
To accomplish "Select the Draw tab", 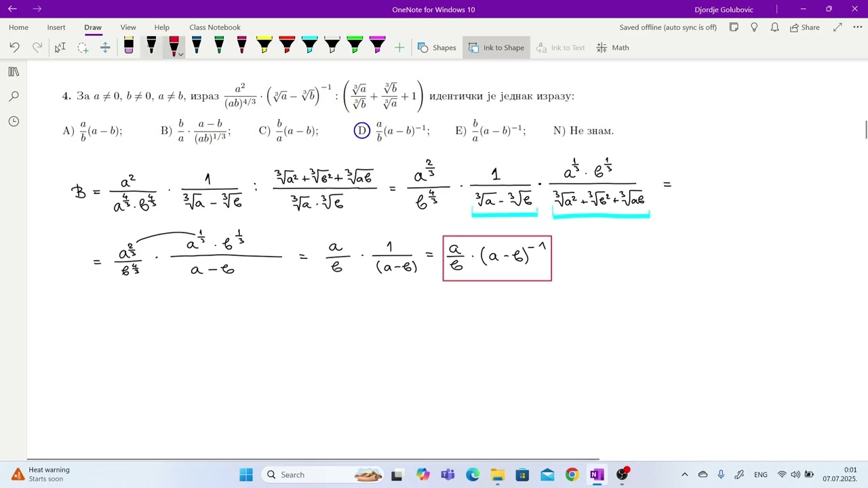I will 93,27.
